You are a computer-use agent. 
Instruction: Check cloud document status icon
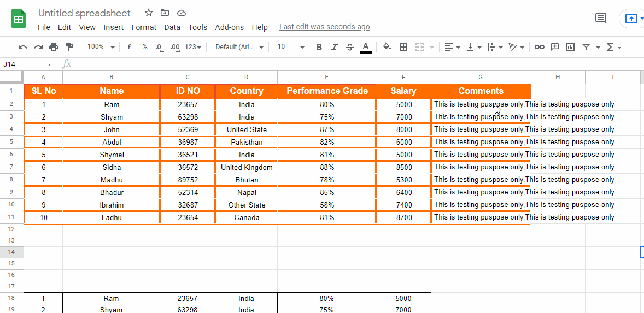click(x=182, y=13)
